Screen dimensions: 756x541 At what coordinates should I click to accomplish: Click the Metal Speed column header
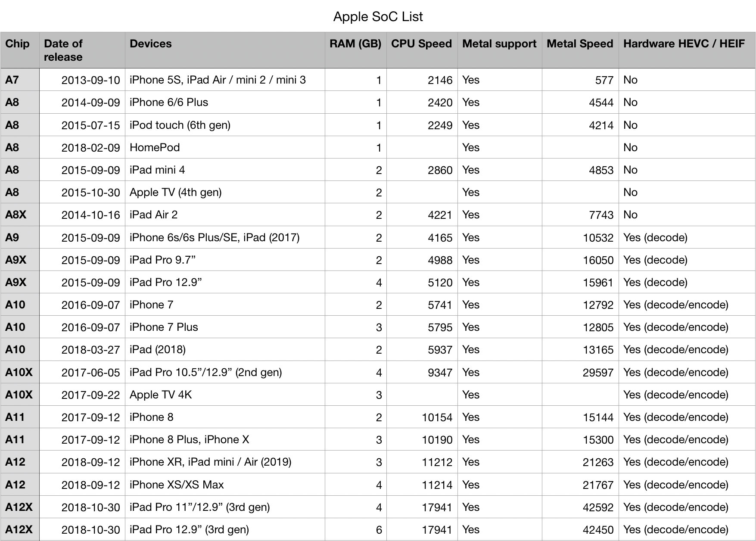pos(580,50)
